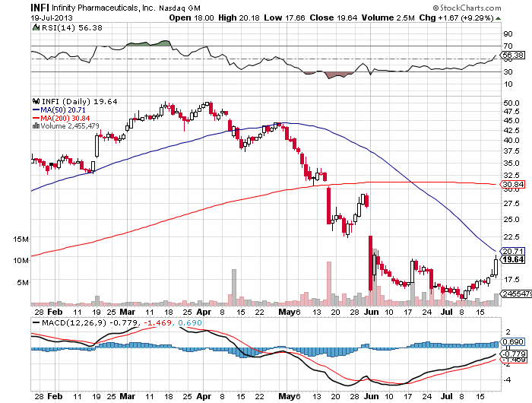Click the 32.5 price axis label
Image resolution: width=532 pixels, height=403 pixels.
(x=511, y=175)
